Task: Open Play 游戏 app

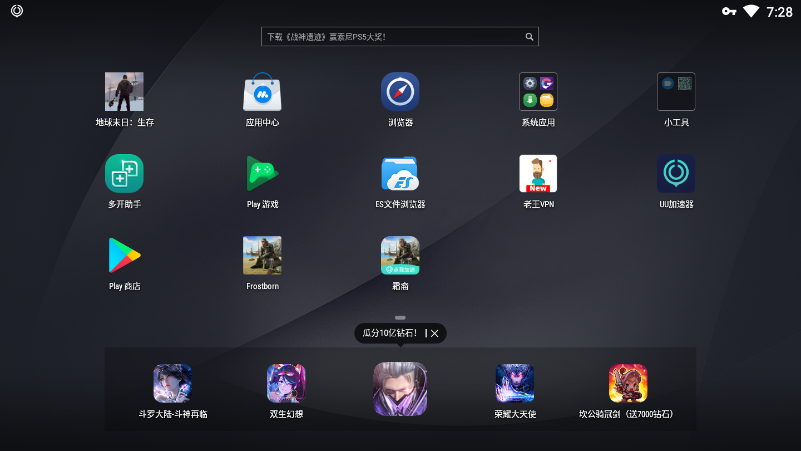Action: click(x=262, y=174)
